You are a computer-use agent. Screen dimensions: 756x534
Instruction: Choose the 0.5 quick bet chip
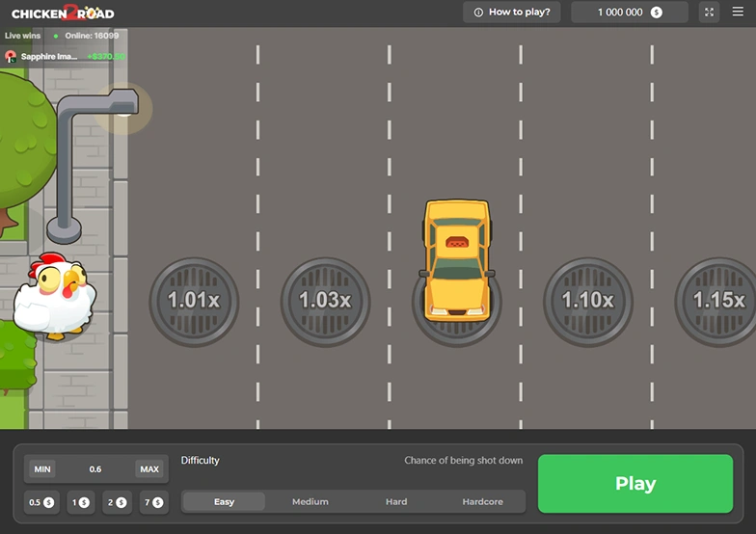click(x=41, y=502)
